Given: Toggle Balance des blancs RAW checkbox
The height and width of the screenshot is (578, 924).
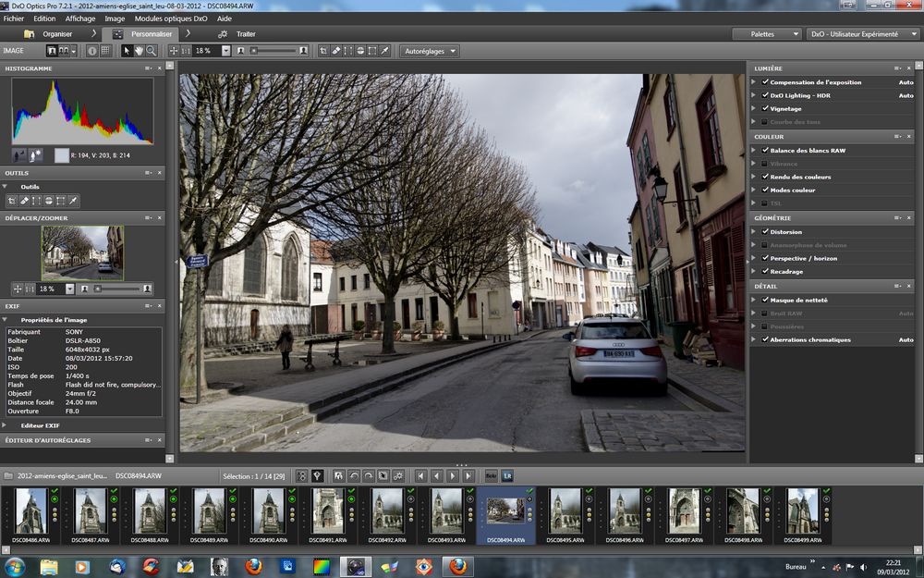Looking at the screenshot, I should tap(765, 151).
